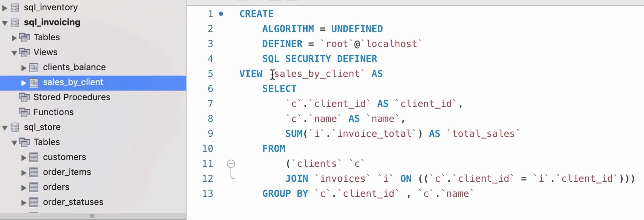Expand the order_statuses table arrow
Viewport: 644px width, 220px height.
pyautogui.click(x=24, y=203)
